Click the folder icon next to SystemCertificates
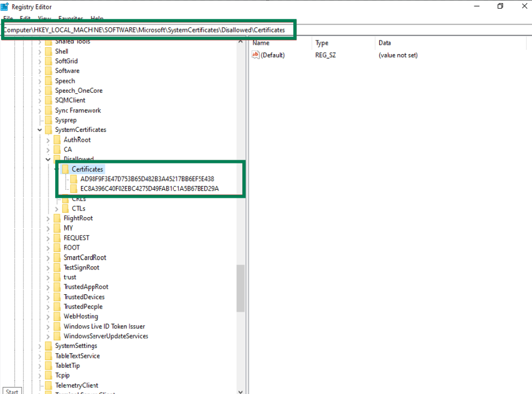 click(49, 130)
